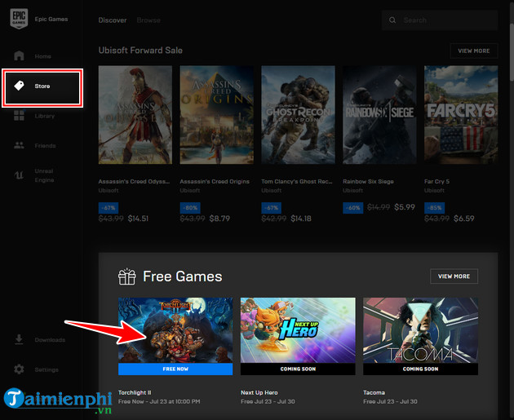Click the Free Games heading
The height and width of the screenshot is (420, 514).
point(183,276)
